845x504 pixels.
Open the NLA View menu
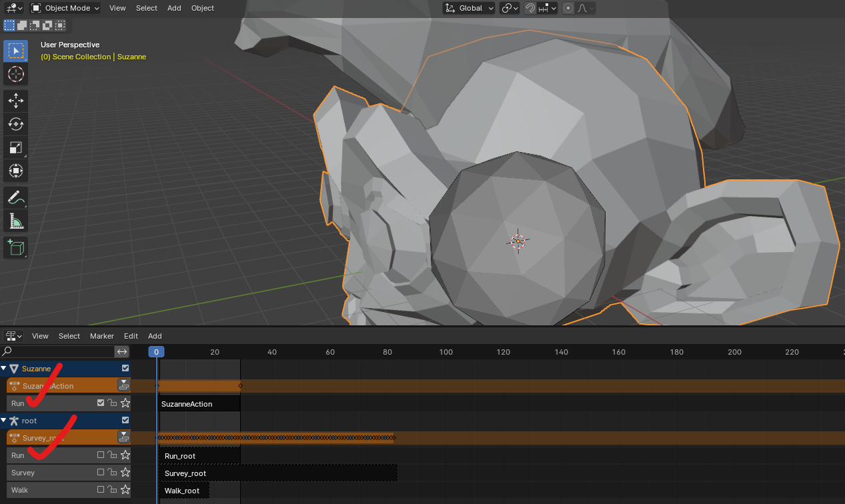coord(40,336)
